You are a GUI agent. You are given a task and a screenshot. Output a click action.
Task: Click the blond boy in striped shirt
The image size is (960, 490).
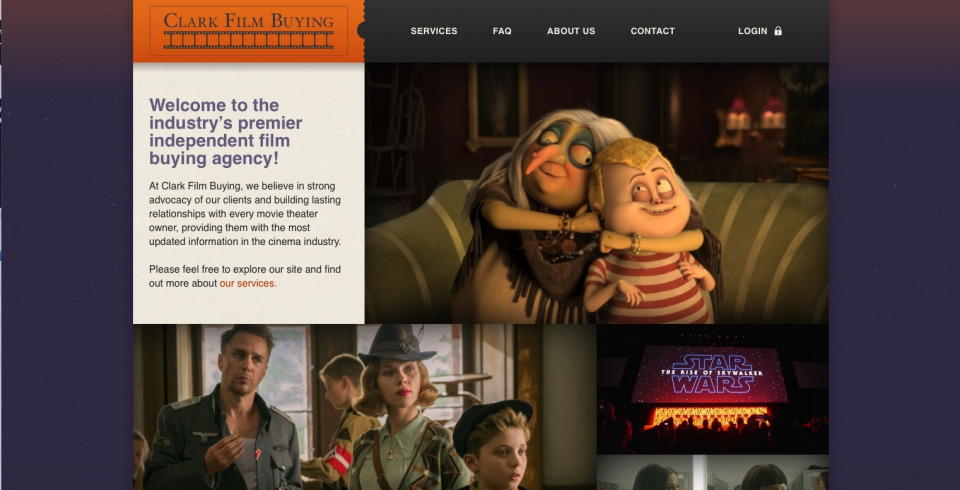(x=649, y=233)
